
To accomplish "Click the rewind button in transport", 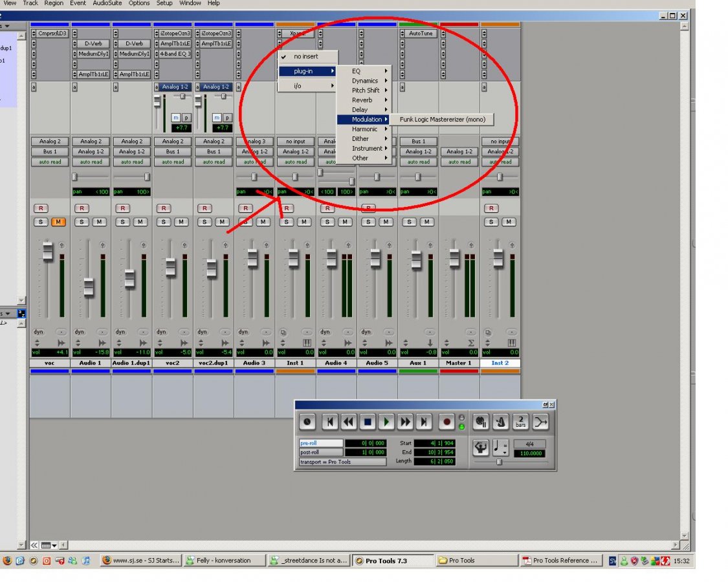I will 348,422.
